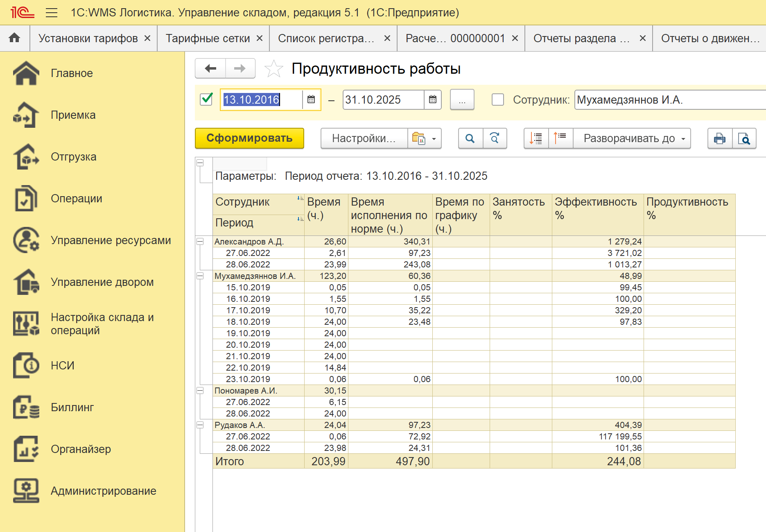Switch to Установки тарифов tab

tap(88, 38)
